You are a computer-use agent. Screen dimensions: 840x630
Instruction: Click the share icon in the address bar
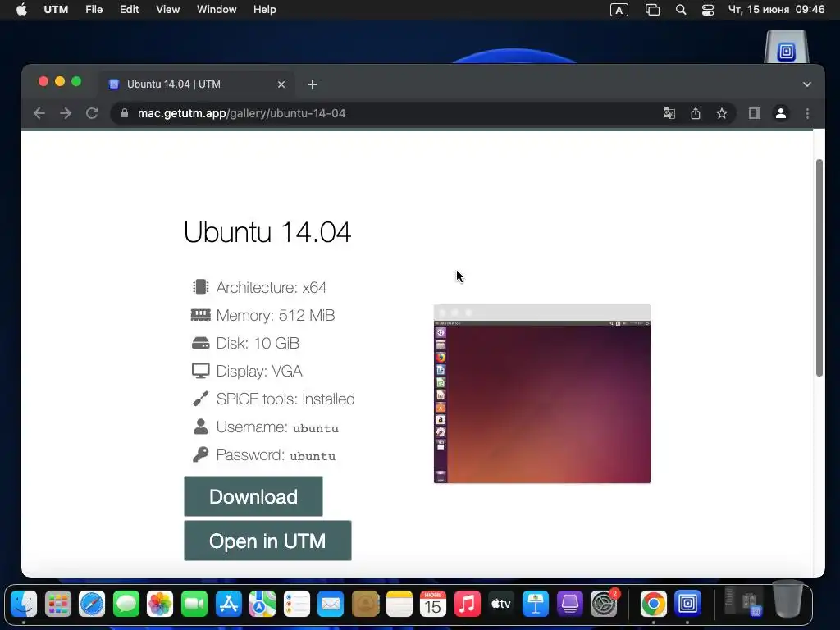coord(696,113)
